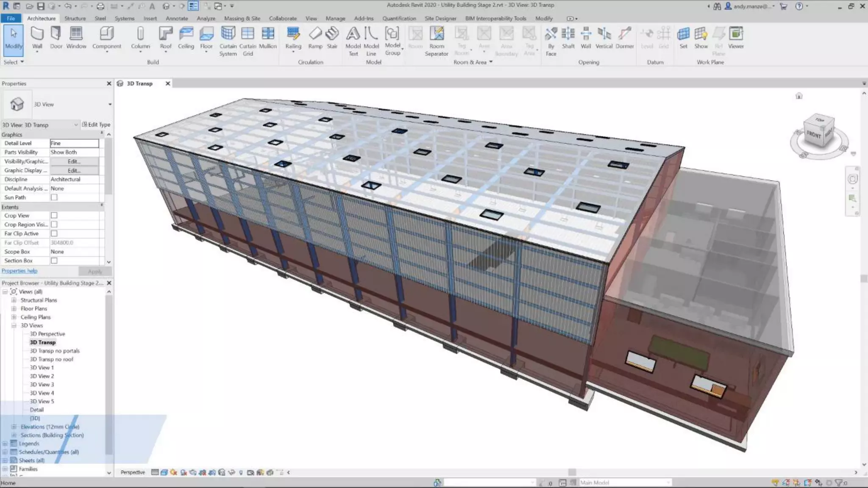The height and width of the screenshot is (488, 868).
Task: Enable the Section Box checkbox
Action: coord(54,261)
